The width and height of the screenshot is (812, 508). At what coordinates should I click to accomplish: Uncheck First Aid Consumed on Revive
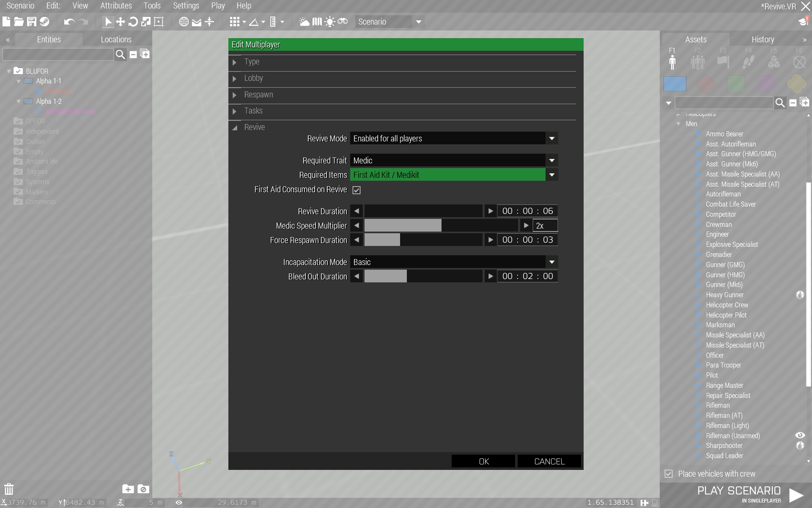357,190
